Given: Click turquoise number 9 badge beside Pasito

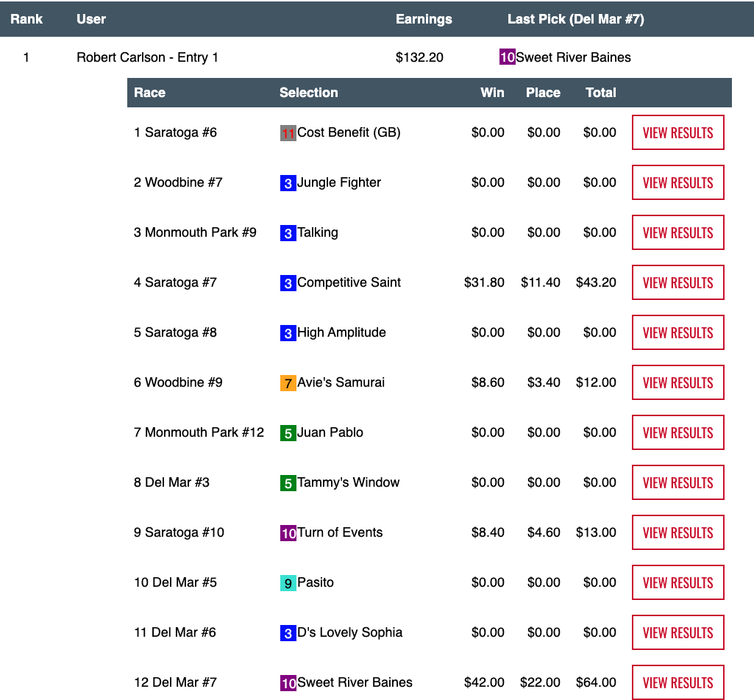Looking at the screenshot, I should pyautogui.click(x=288, y=583).
